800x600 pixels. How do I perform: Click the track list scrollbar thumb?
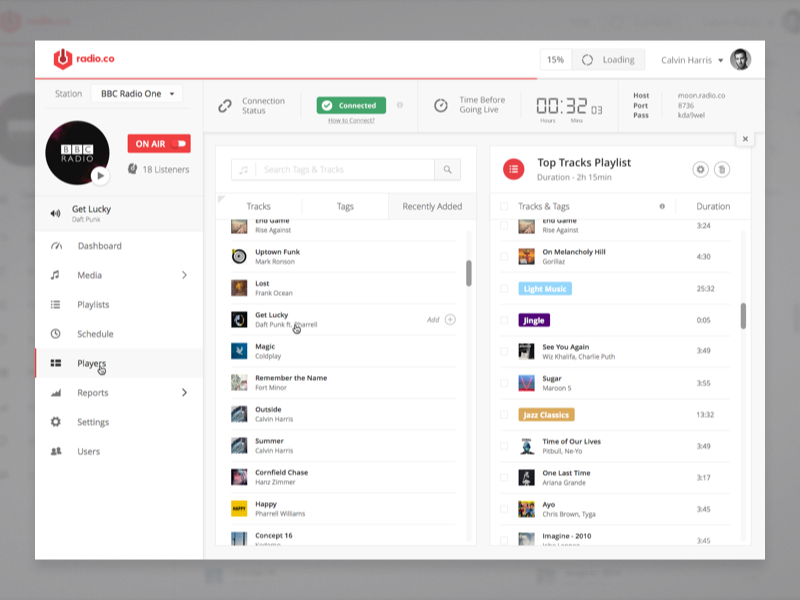[x=468, y=273]
